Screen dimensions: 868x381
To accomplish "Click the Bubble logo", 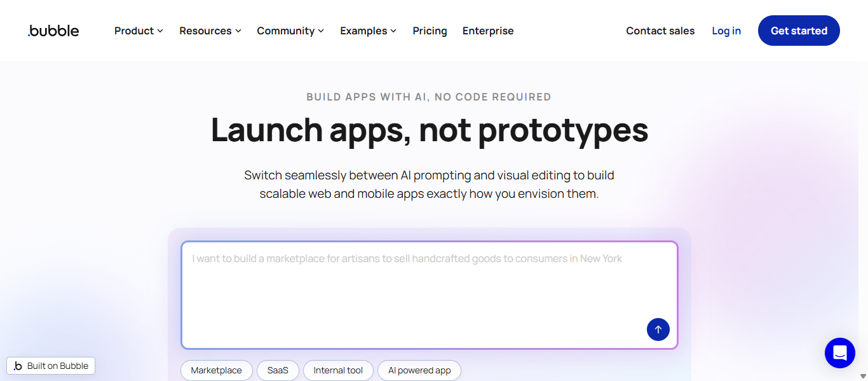I will tap(53, 30).
